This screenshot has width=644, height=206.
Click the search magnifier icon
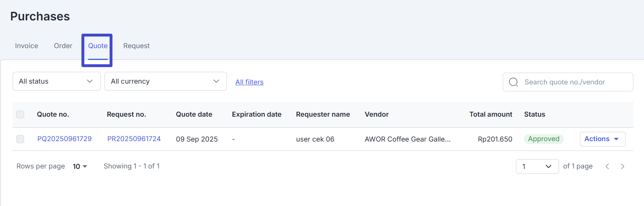tap(513, 82)
